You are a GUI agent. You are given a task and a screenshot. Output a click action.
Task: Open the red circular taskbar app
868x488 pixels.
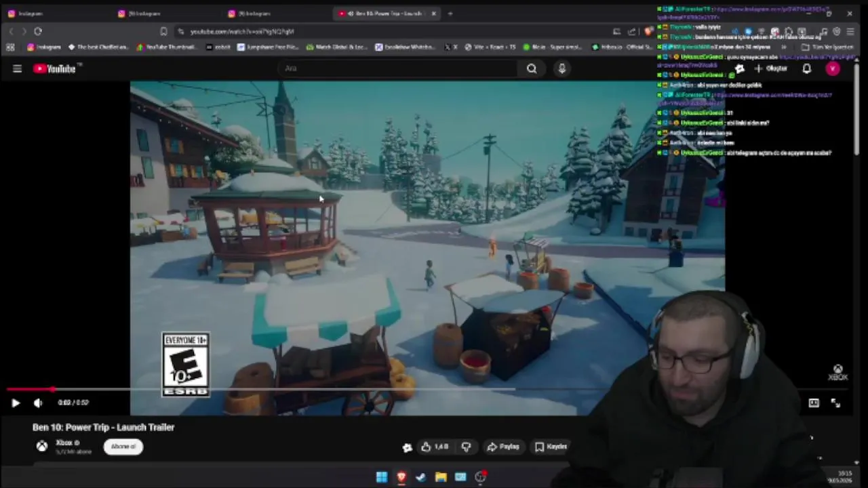tap(480, 477)
